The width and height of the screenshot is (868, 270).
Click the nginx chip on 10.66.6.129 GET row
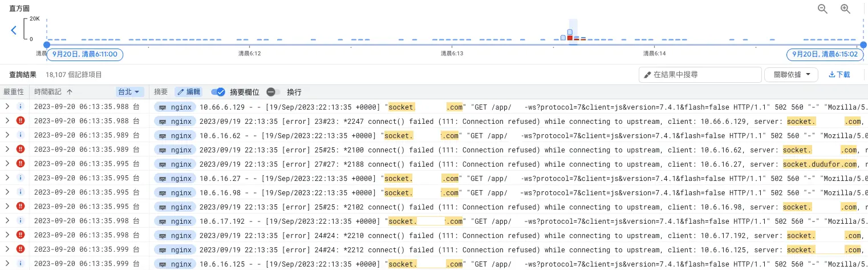[175, 107]
